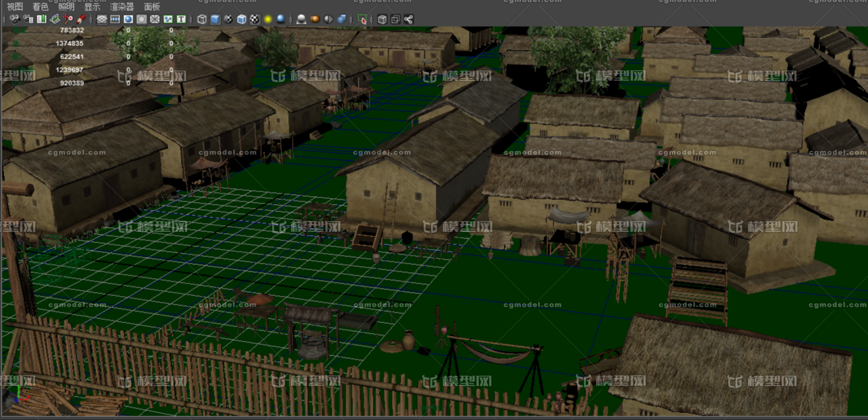Screen dimensions: 868x420
Task: Open the 照明 menu
Action: pos(66,6)
